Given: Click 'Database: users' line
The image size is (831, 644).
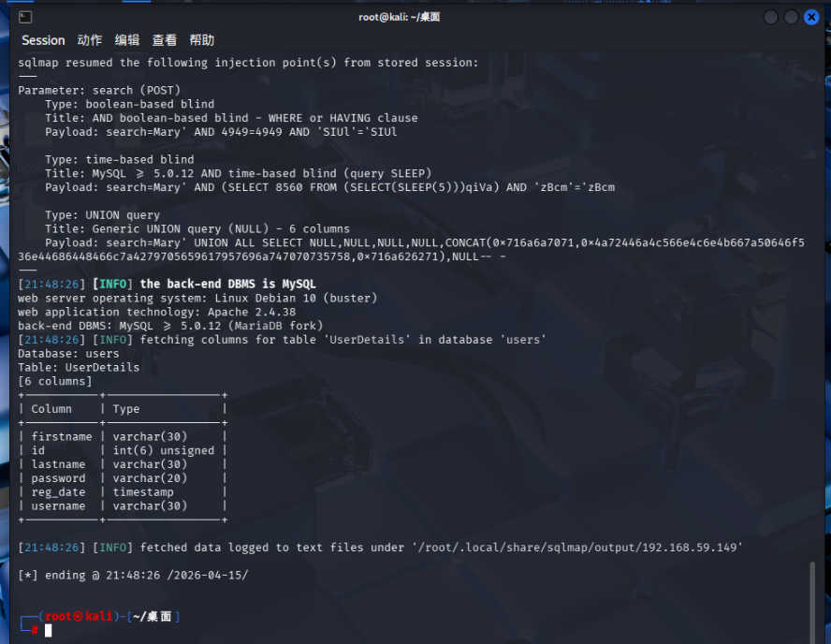Looking at the screenshot, I should (x=68, y=354).
